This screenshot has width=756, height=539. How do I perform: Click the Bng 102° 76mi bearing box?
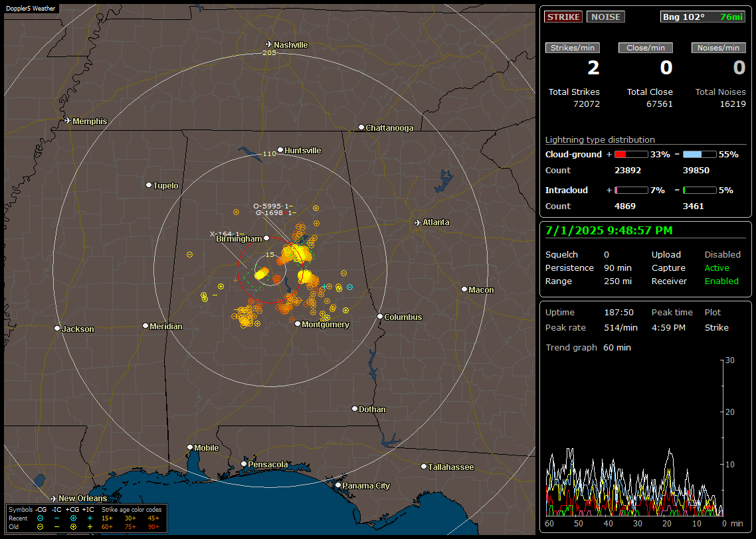(x=703, y=17)
